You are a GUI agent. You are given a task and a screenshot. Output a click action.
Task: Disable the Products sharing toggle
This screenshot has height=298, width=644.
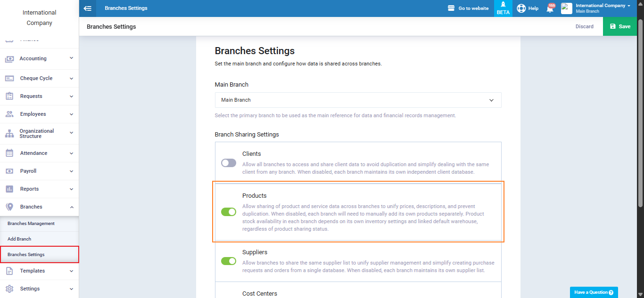229,212
